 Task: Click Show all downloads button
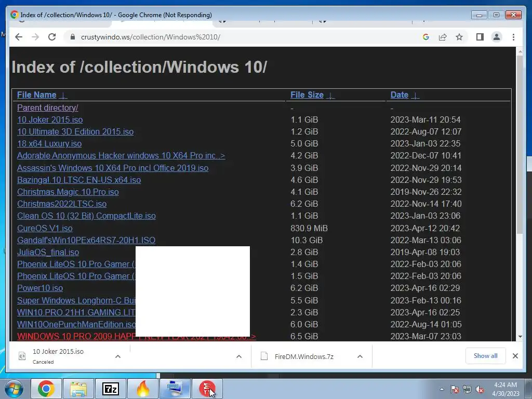click(x=485, y=356)
